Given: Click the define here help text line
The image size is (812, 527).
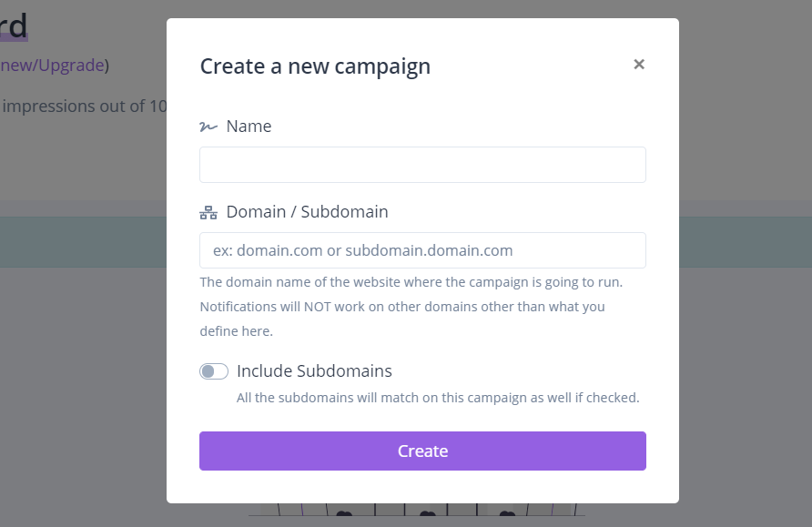Looking at the screenshot, I should tap(236, 331).
